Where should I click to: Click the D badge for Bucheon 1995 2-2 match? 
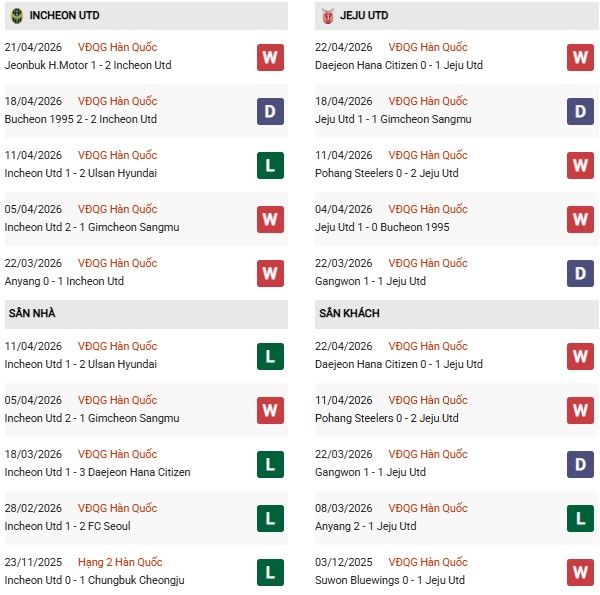[269, 111]
